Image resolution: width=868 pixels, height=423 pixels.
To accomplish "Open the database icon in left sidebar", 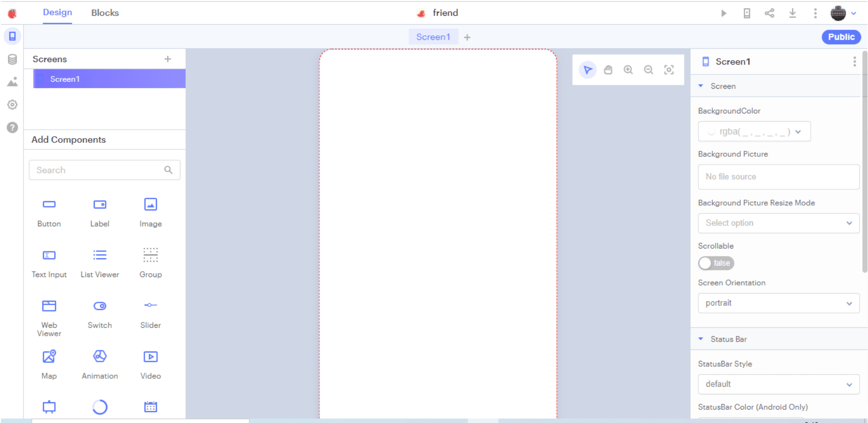I will [x=12, y=59].
